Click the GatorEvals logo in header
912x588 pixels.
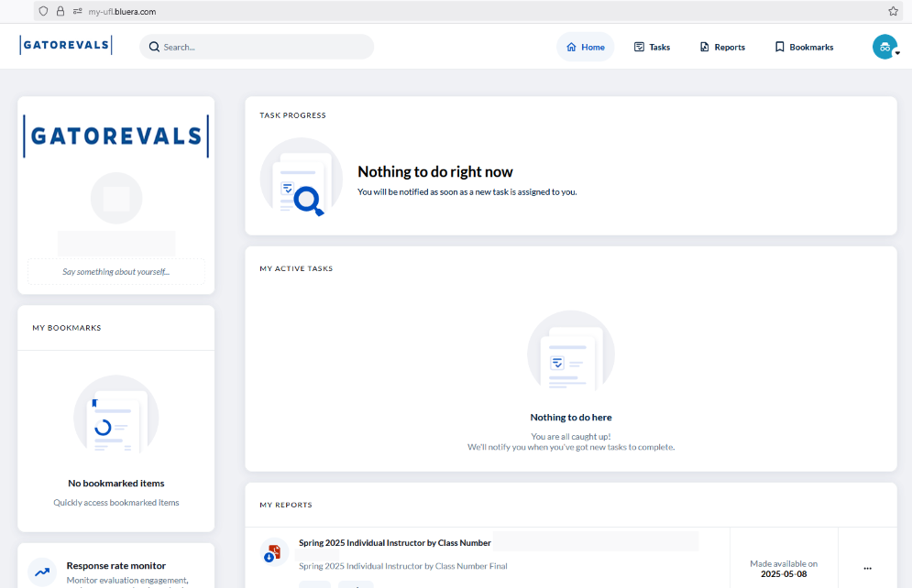(66, 45)
